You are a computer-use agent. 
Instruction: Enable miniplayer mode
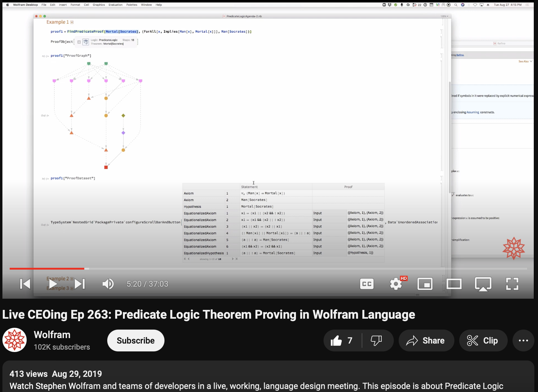[425, 284]
